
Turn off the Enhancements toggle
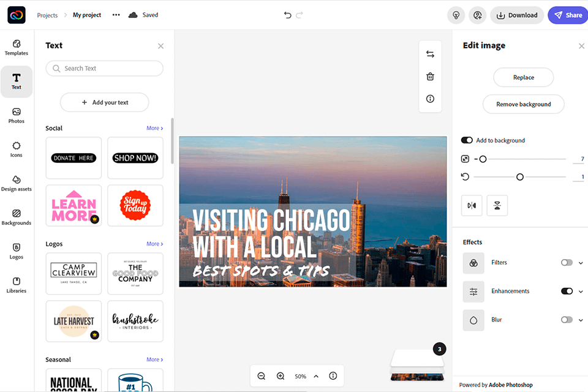click(x=567, y=292)
